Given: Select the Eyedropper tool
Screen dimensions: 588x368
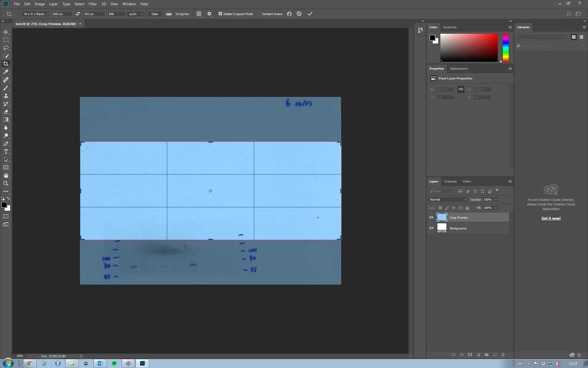Looking at the screenshot, I should (x=6, y=72).
